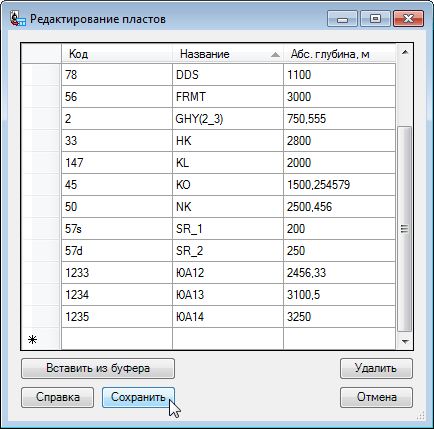Select the cell containing GHY(2_3)
434x429 pixels.
(228, 119)
